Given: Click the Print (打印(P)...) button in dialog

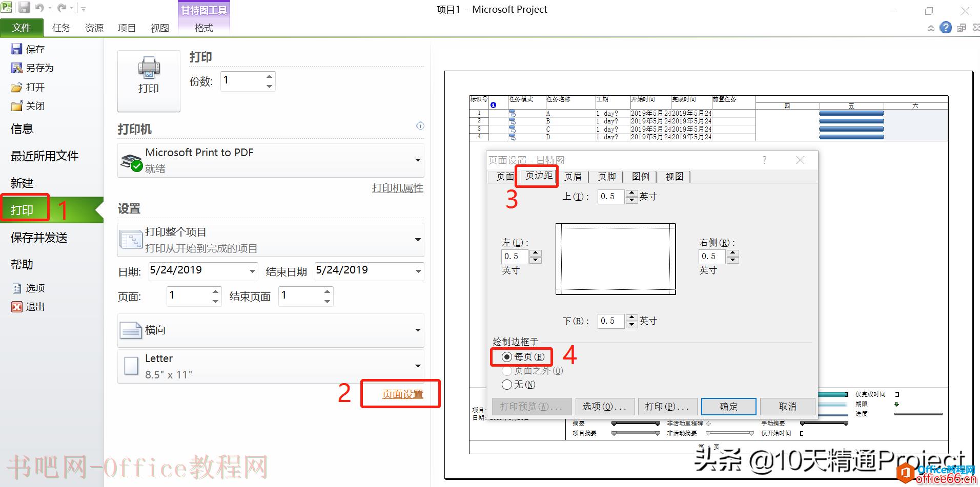Looking at the screenshot, I should coord(667,407).
